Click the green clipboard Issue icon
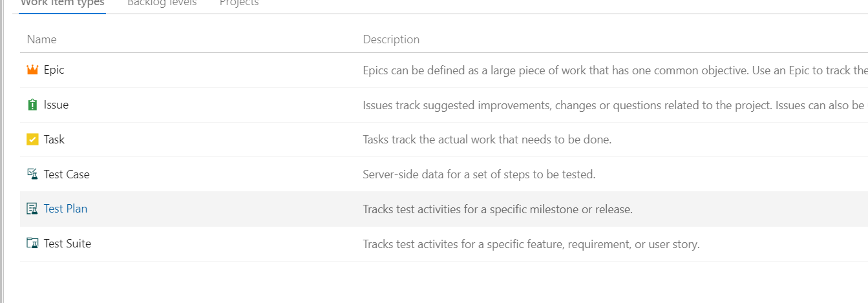Screen dimensions: 868x303 (x=33, y=105)
